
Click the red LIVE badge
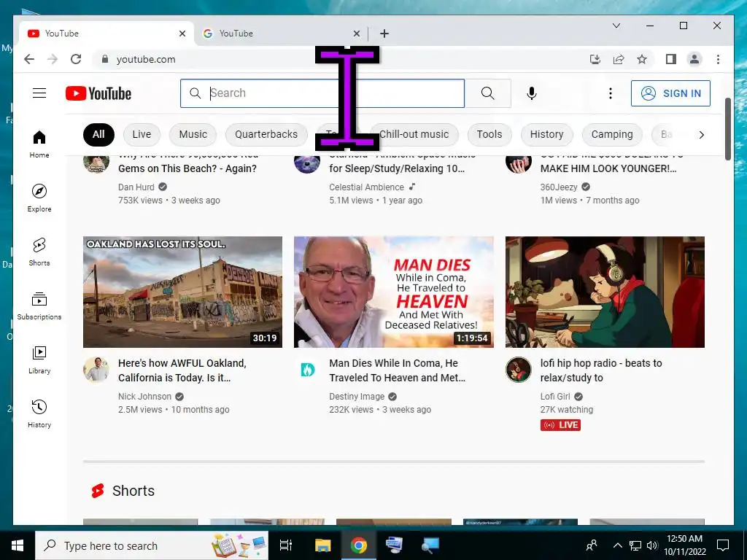[560, 425]
